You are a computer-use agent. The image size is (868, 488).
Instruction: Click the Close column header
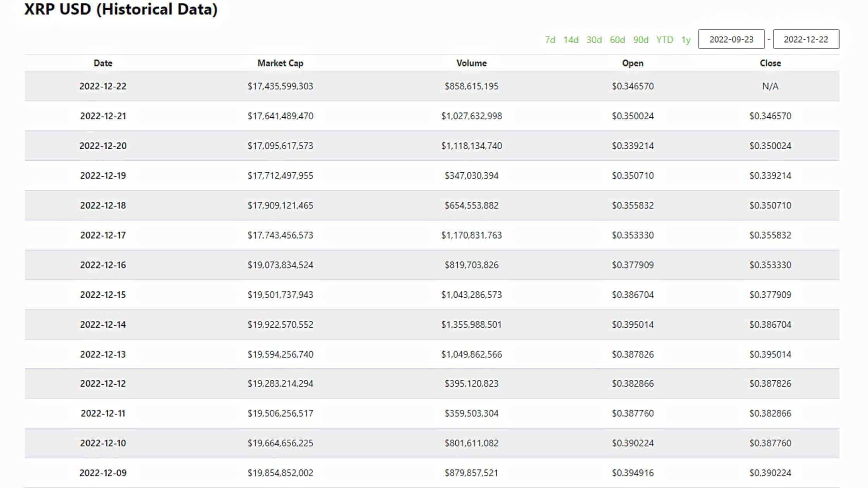[x=770, y=63]
